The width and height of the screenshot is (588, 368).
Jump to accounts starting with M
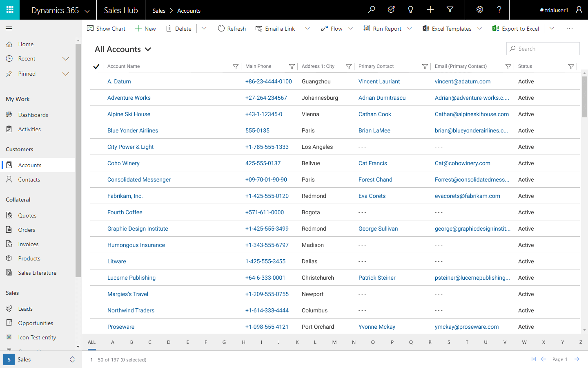pos(334,342)
